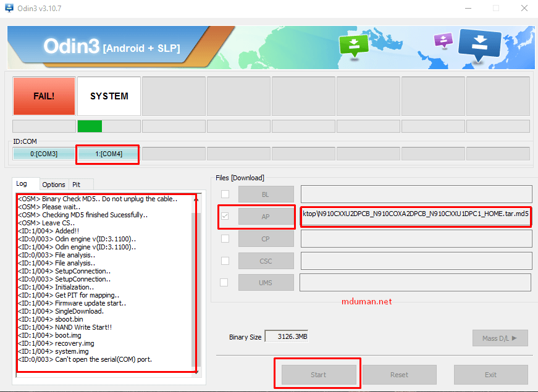Open the Options tab

[x=54, y=185]
